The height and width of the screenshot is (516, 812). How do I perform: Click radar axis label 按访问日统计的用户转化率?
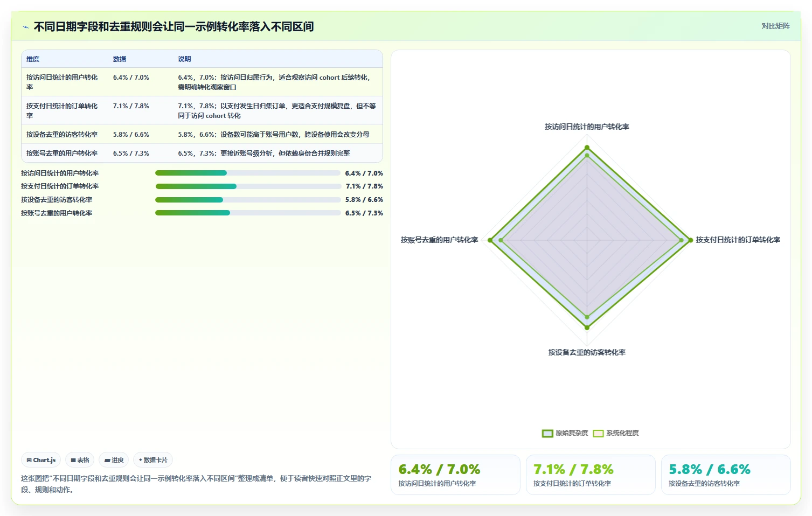click(587, 127)
